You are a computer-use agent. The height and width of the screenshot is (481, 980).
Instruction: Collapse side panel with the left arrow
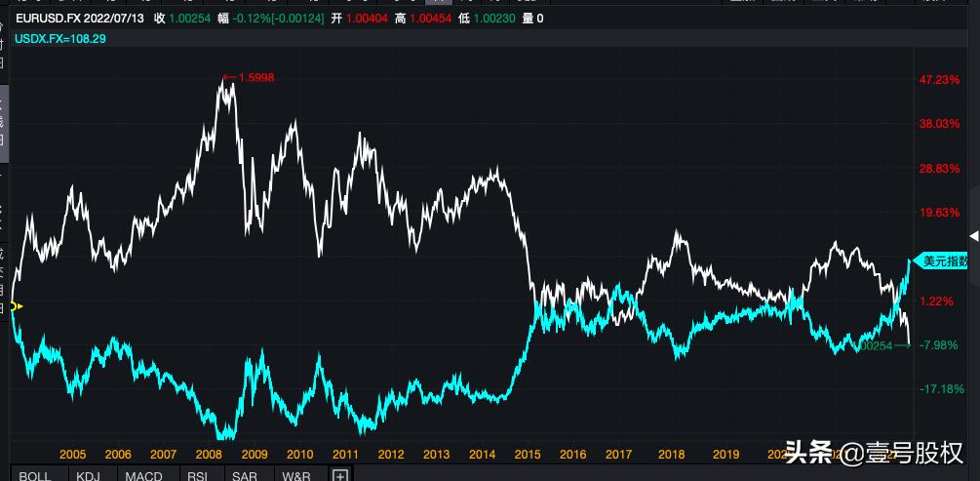[973, 236]
